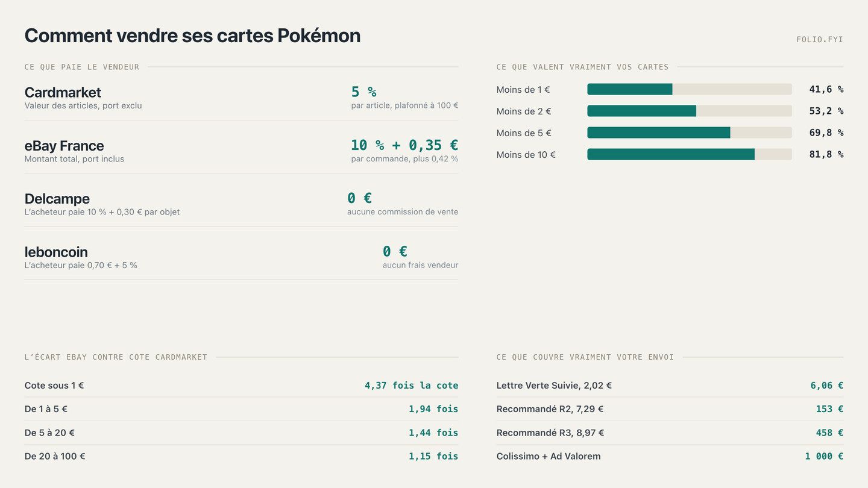The image size is (868, 488).
Task: Select the Delcampe heading
Action: [57, 199]
